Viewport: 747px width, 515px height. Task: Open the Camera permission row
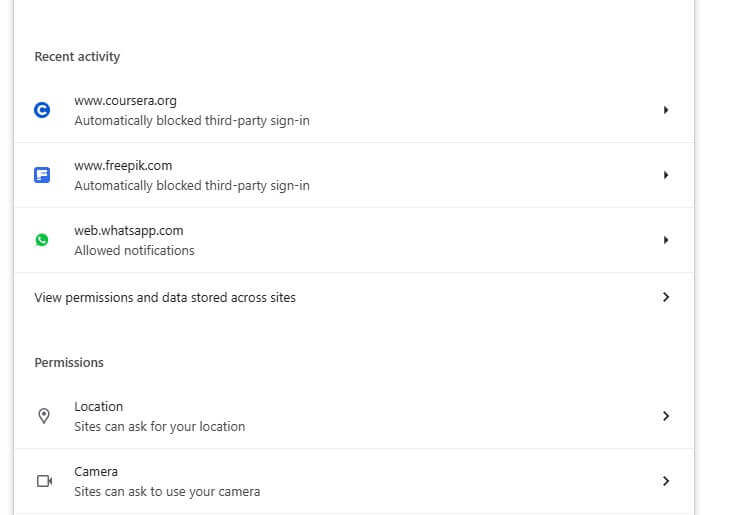click(354, 481)
